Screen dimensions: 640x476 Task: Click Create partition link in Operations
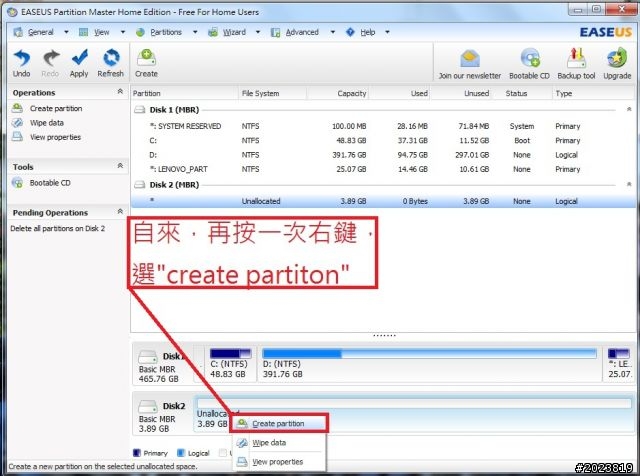pyautogui.click(x=56, y=109)
